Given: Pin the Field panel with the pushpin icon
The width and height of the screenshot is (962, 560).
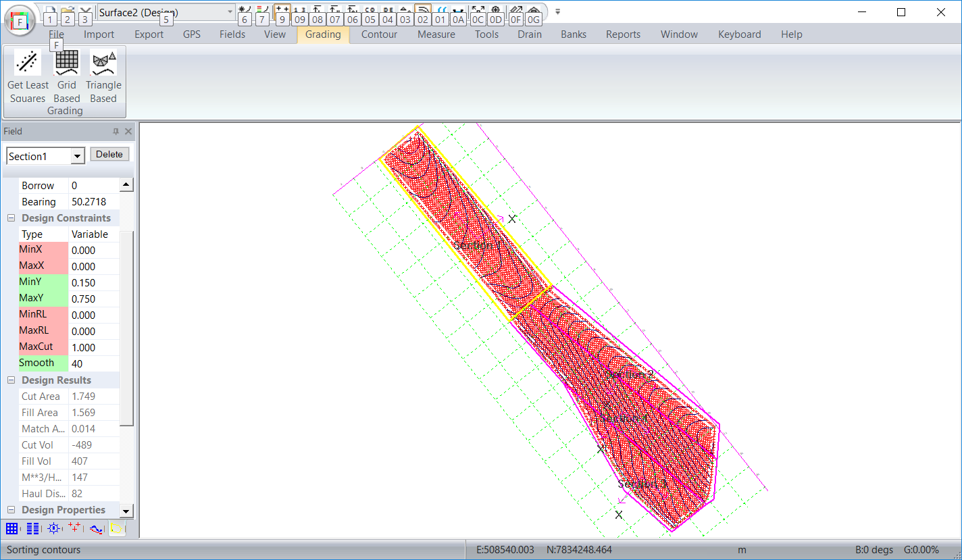Looking at the screenshot, I should [116, 132].
